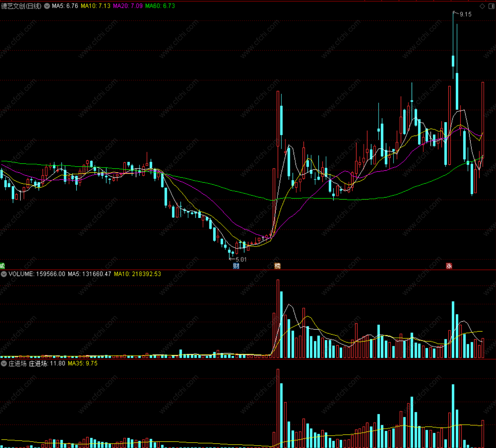The height and width of the screenshot is (448, 496).
Task: Click the MA35: 9.75 label
Action: (x=83, y=363)
